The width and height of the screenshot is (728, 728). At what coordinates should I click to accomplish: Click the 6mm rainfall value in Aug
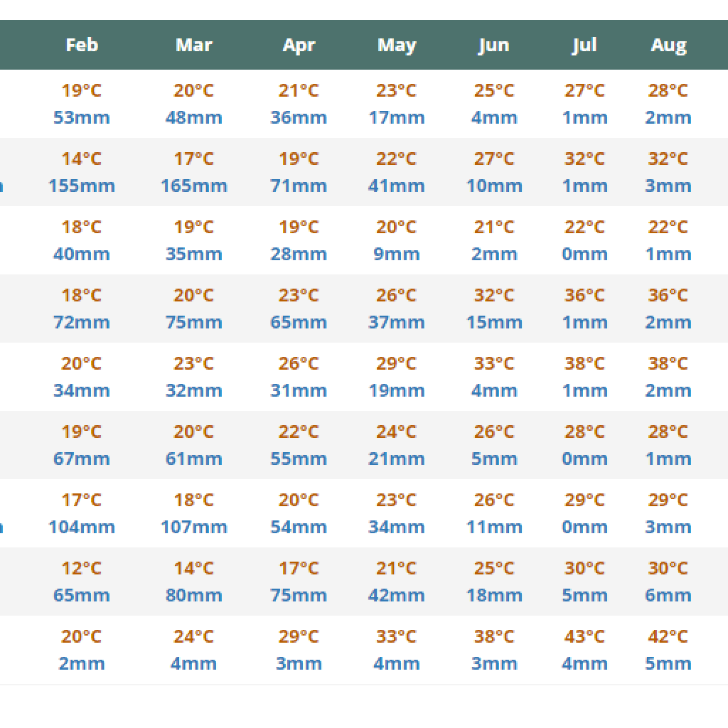668,595
